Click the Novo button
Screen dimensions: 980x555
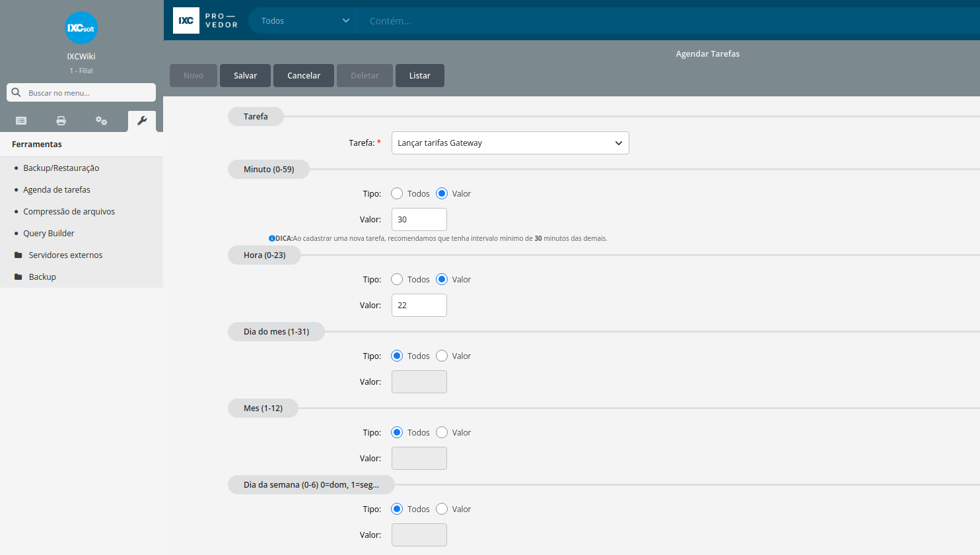tap(193, 75)
